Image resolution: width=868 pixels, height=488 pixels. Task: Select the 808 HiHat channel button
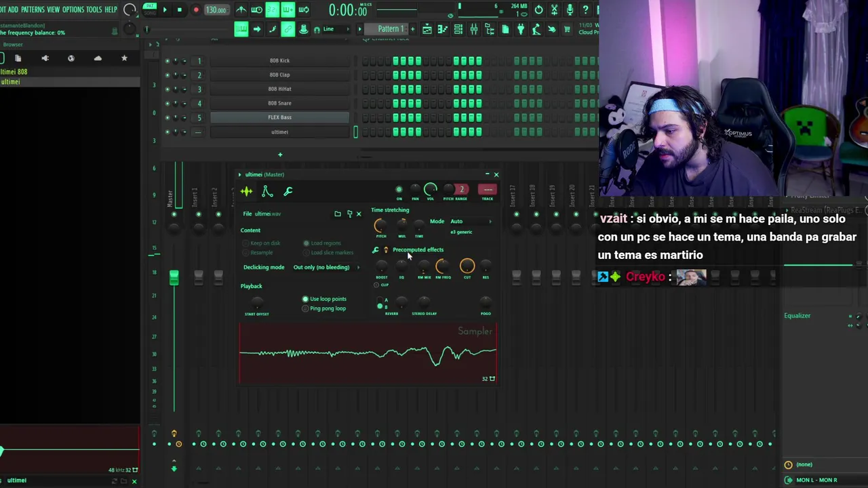(279, 89)
